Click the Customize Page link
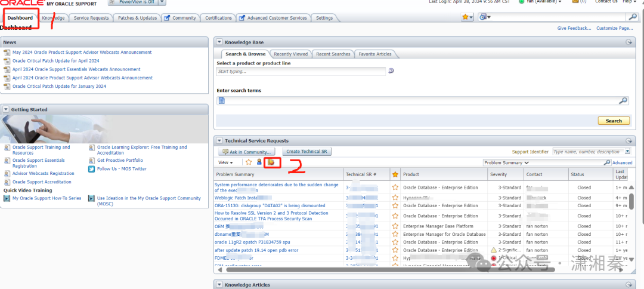This screenshot has height=289, width=644. (x=614, y=29)
